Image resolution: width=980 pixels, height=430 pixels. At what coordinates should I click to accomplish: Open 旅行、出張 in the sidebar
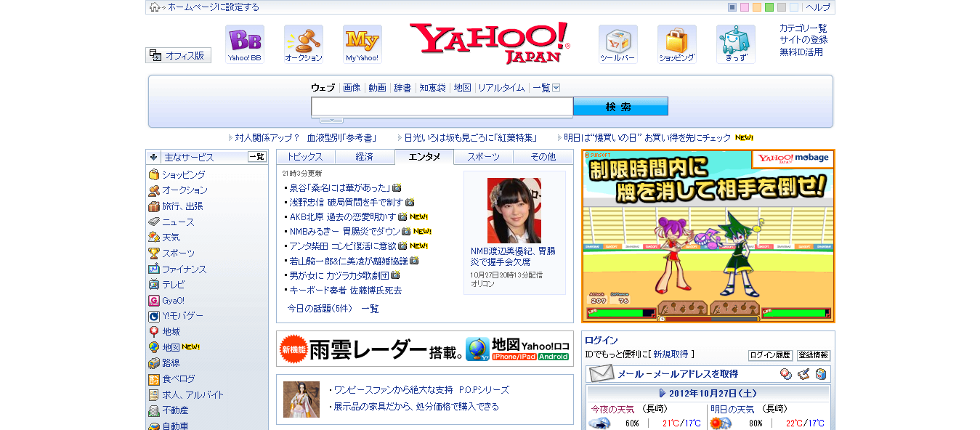pos(182,206)
